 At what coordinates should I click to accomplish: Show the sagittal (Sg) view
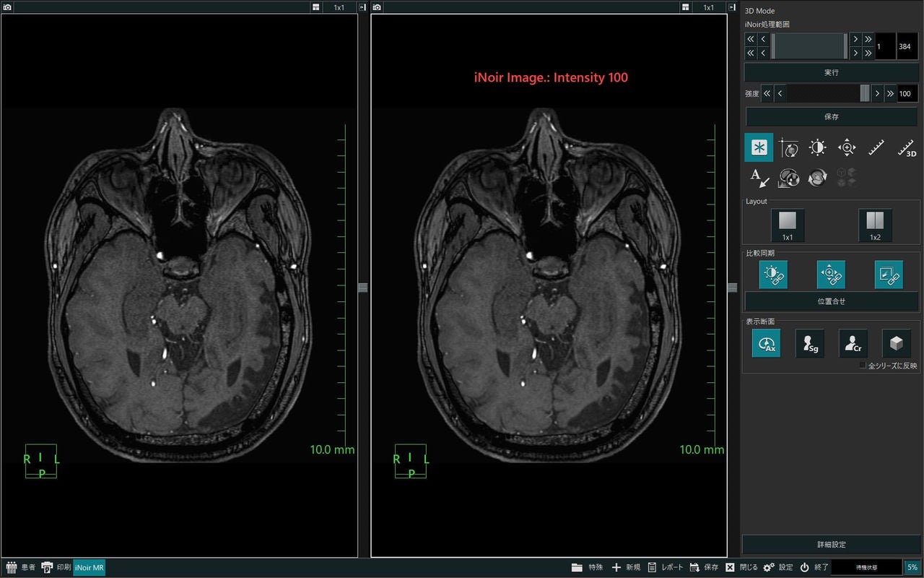(810, 343)
